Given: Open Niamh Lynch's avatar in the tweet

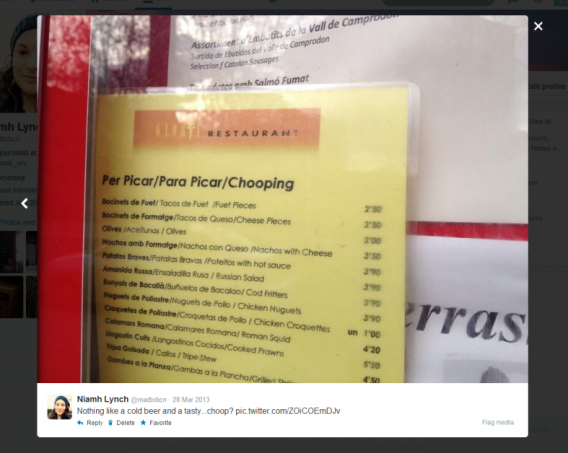Looking at the screenshot, I should click(x=60, y=407).
